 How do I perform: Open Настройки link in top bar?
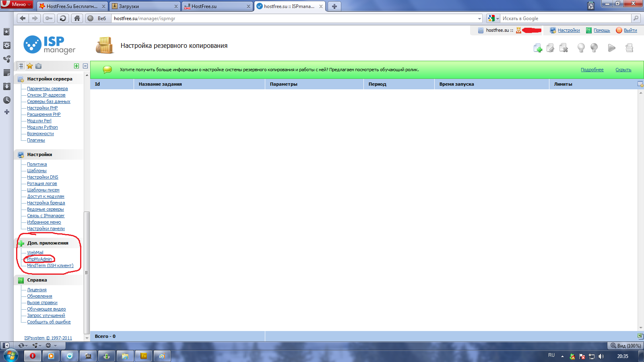[x=569, y=30]
